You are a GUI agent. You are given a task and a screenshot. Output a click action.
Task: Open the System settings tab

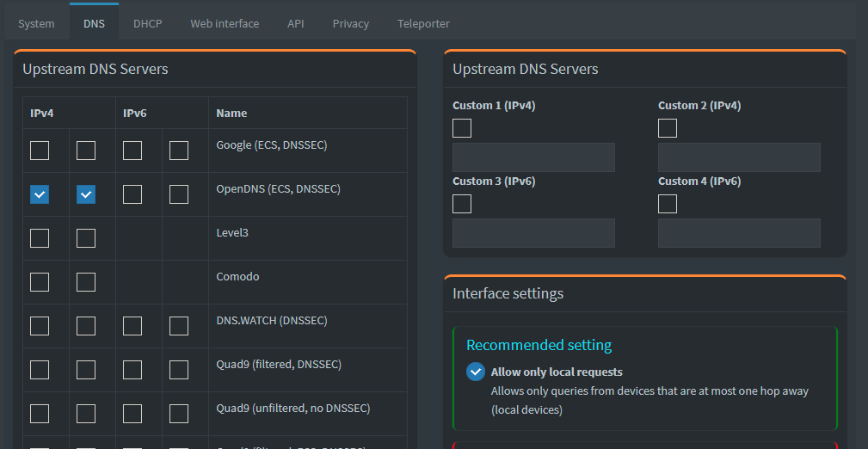[36, 23]
